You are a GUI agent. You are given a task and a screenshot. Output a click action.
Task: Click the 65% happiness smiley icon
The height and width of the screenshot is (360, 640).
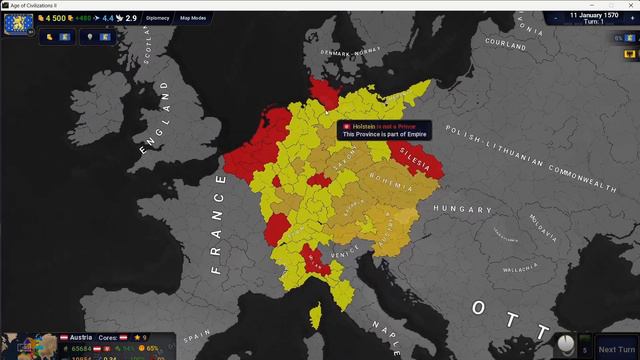pyautogui.click(x=142, y=349)
